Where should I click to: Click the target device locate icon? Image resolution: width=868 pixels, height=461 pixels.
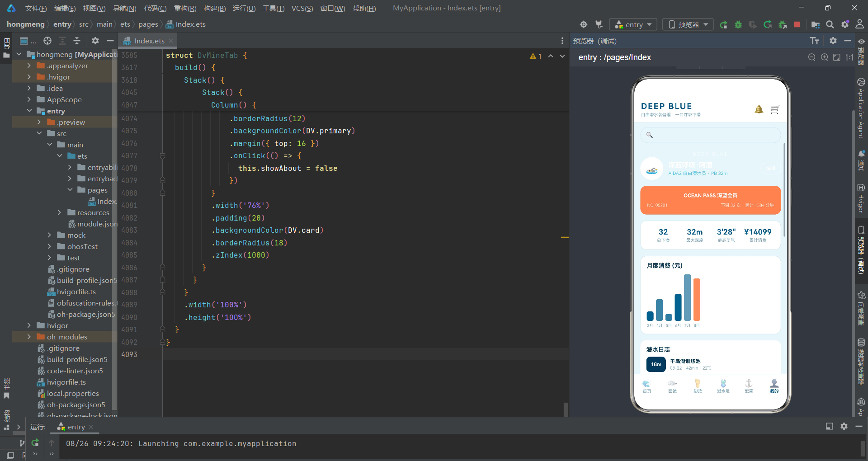(x=584, y=24)
